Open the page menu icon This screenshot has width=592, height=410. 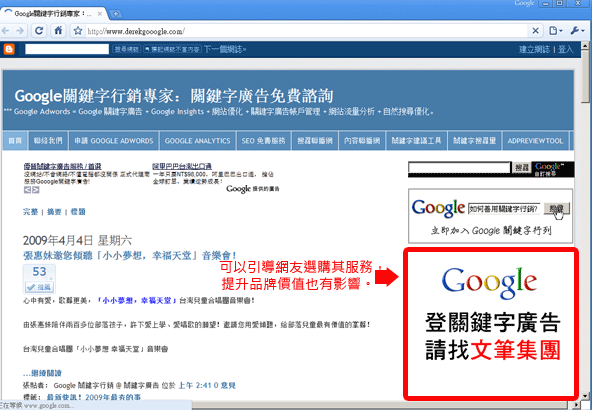(555, 31)
